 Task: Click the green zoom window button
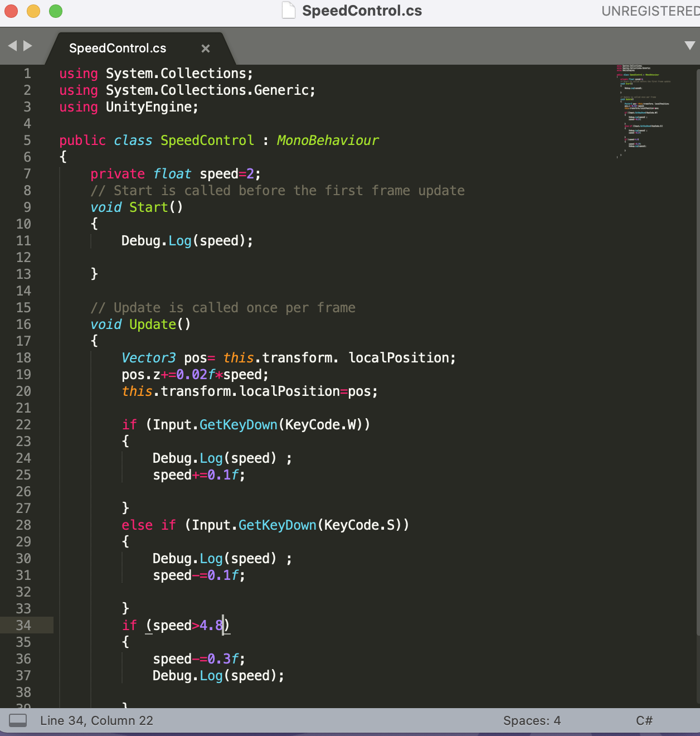pyautogui.click(x=56, y=11)
